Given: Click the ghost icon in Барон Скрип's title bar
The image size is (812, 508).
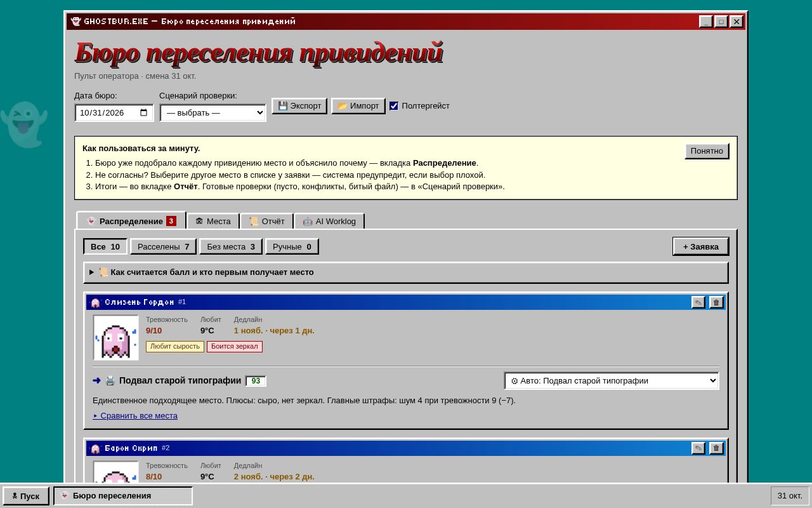Looking at the screenshot, I should 96,448.
